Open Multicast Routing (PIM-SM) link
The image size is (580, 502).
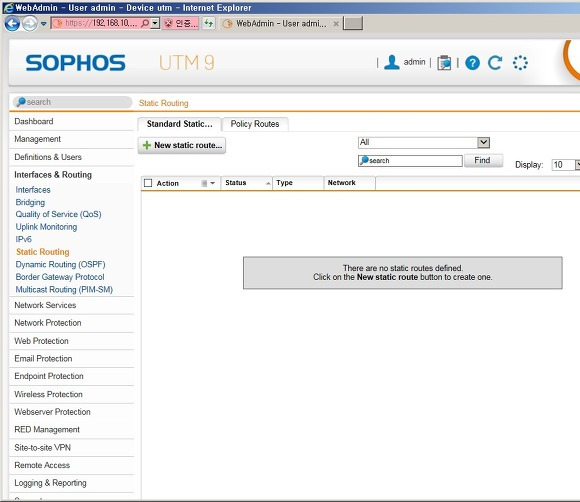click(64, 290)
